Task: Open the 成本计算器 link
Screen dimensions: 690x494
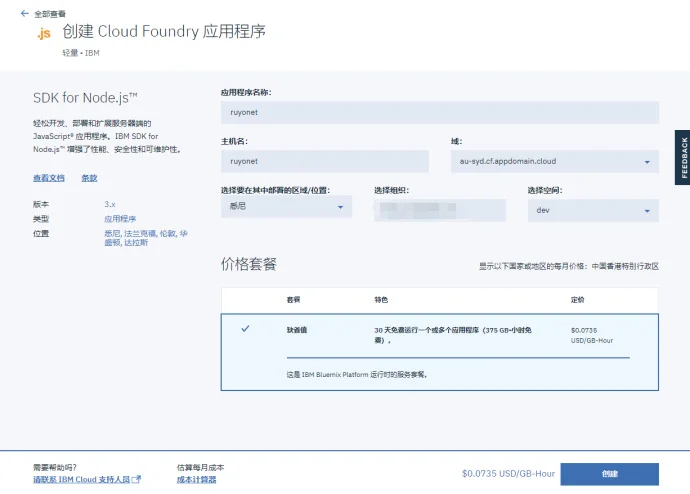Action: 197,479
